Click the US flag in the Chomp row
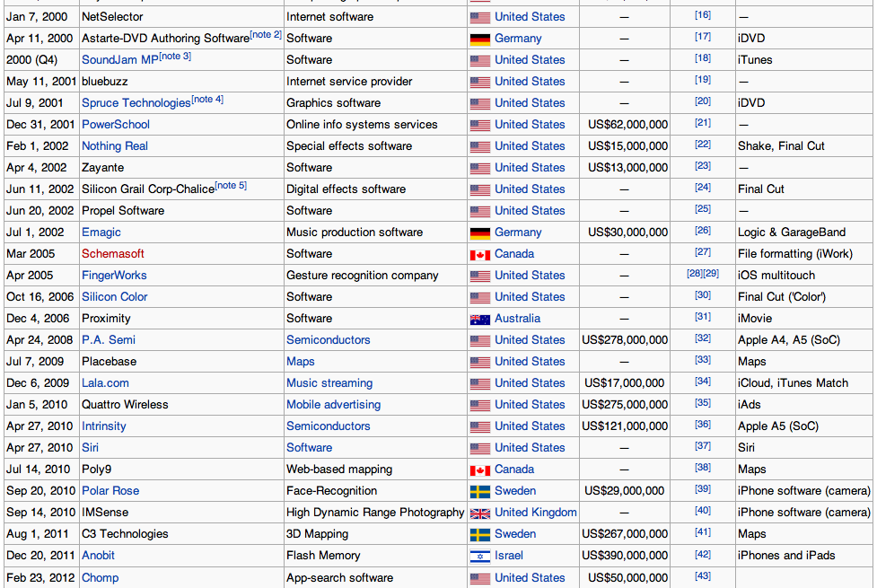The height and width of the screenshot is (588, 877). (x=480, y=578)
